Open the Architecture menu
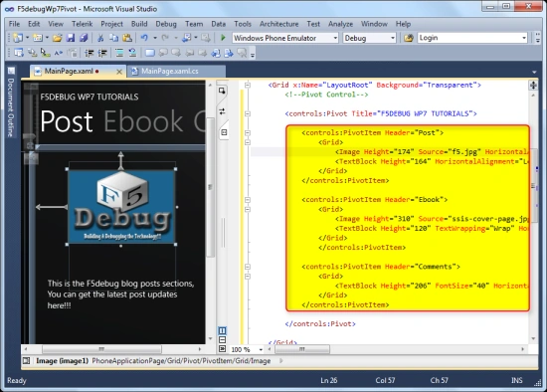The image size is (547, 392). (278, 24)
